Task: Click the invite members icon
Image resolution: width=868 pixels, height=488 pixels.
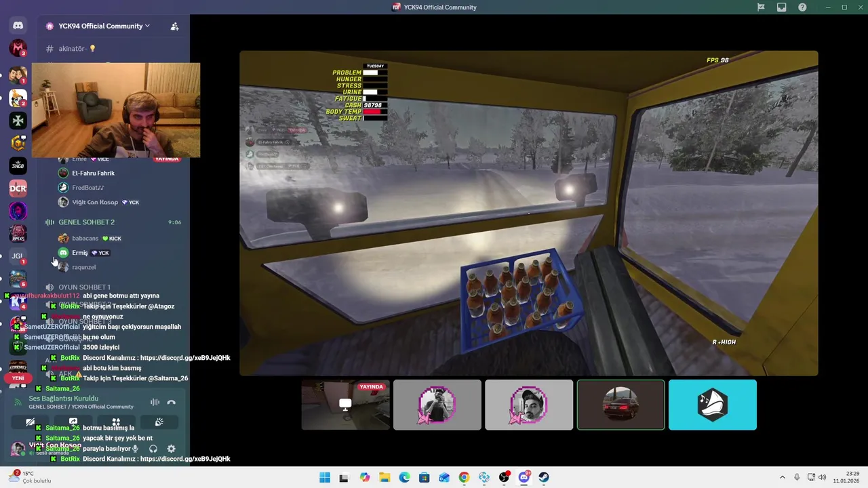Action: [174, 26]
